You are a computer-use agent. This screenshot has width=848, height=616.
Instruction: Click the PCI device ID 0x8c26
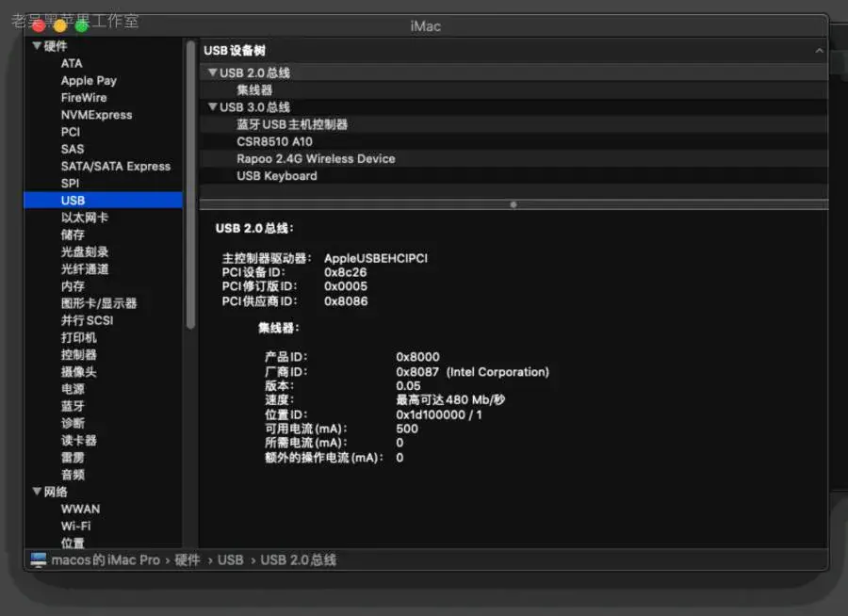click(345, 272)
